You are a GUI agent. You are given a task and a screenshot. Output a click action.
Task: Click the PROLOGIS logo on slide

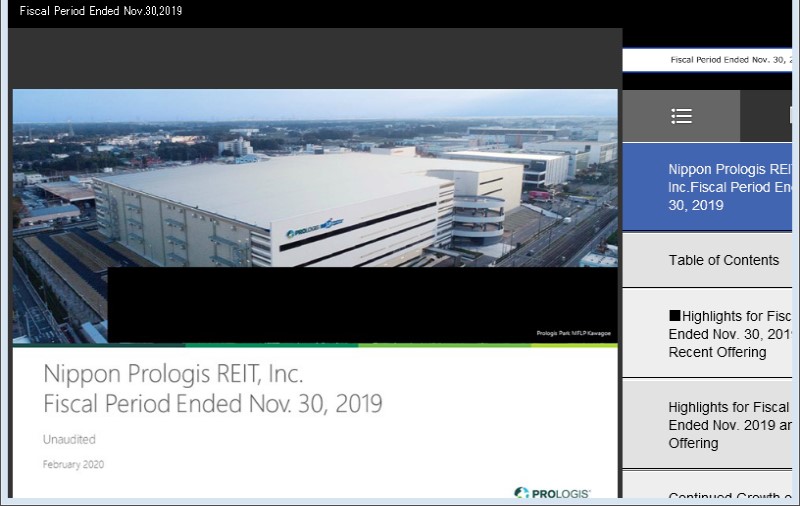[x=552, y=493]
